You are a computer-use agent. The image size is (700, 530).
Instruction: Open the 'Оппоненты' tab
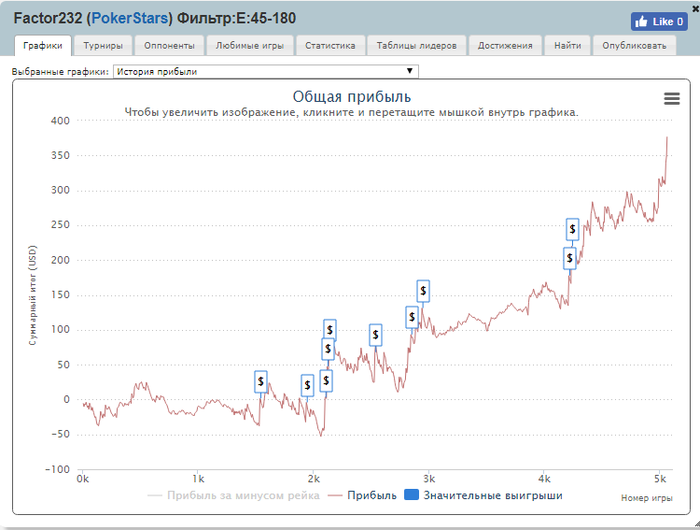pyautogui.click(x=169, y=46)
